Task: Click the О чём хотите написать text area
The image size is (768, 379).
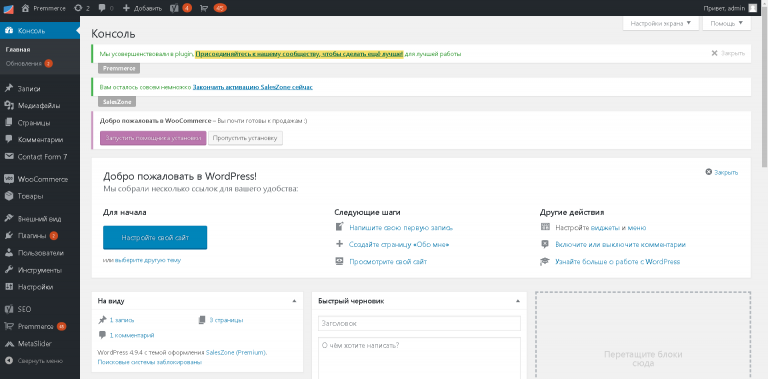Action: pos(419,358)
